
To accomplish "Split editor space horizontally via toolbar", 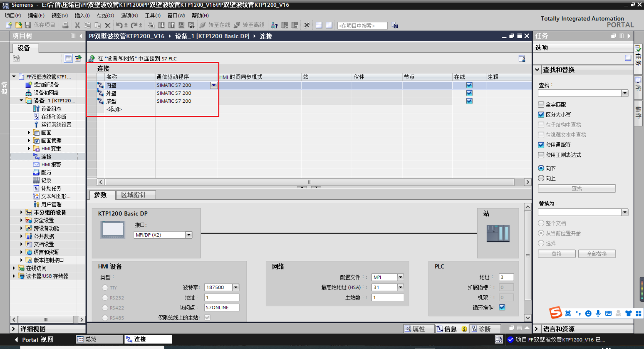I will click(x=319, y=25).
